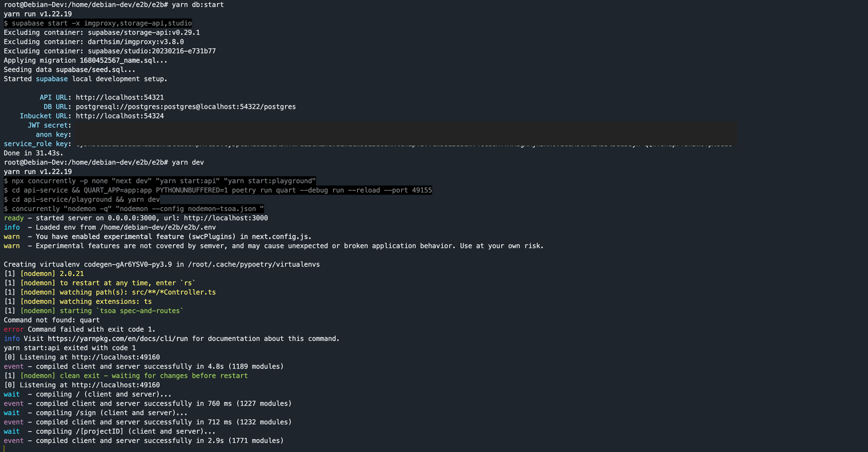Viewport: 868px width, 452px height.
Task: Click the 'npx concurrently' command line
Action: coord(160,181)
